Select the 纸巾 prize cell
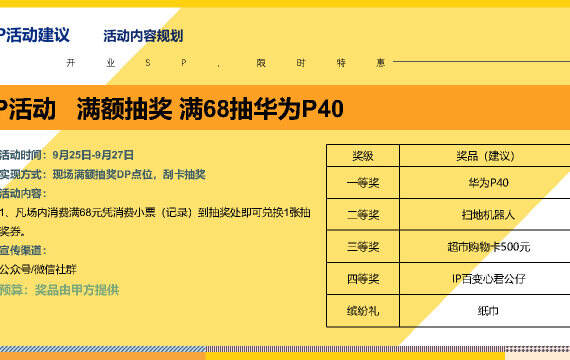This screenshot has width=570, height=360. point(485,311)
